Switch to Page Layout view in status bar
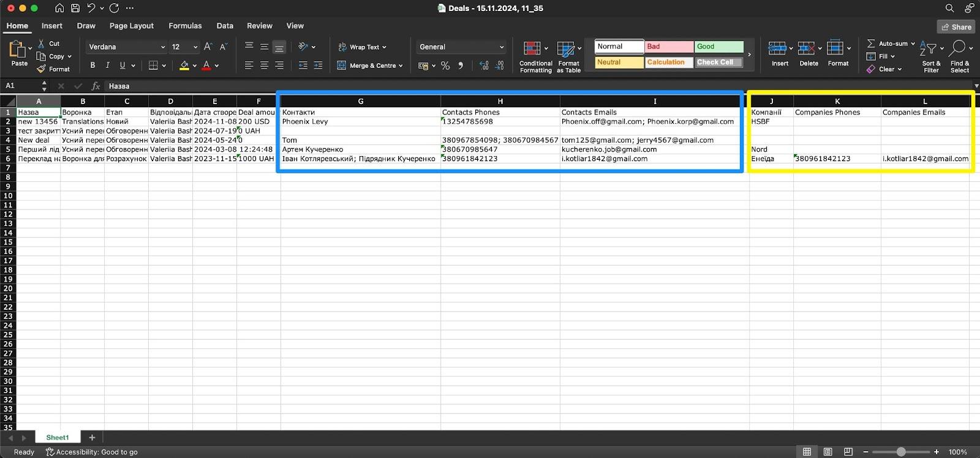Screen dimensions: 980x458 827,452
